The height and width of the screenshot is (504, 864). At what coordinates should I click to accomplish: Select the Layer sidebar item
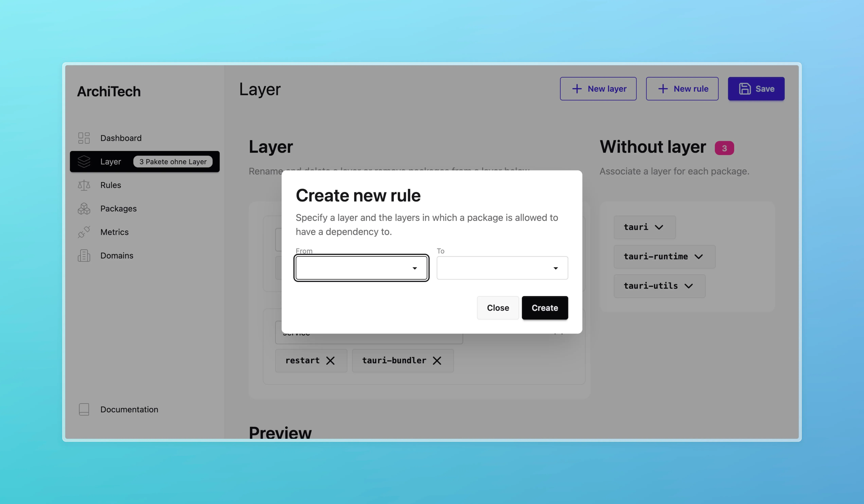(x=144, y=161)
